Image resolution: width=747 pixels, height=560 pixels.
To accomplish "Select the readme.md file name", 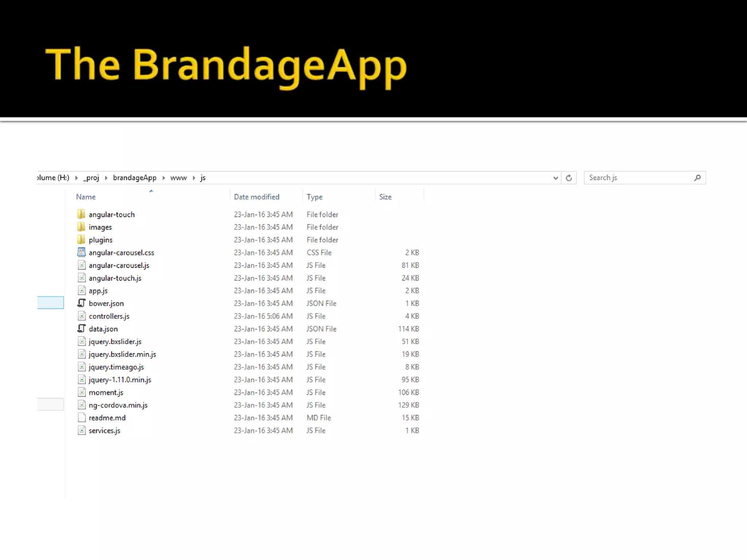I will [107, 418].
